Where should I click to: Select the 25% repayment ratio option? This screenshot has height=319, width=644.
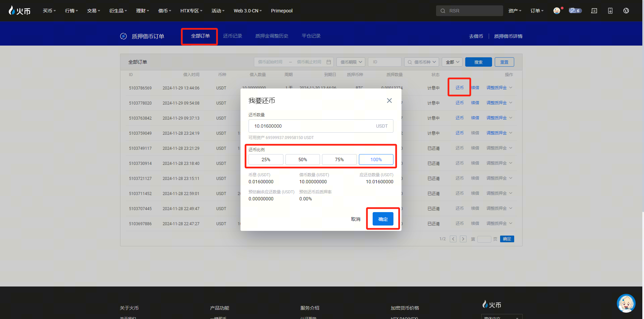click(266, 159)
